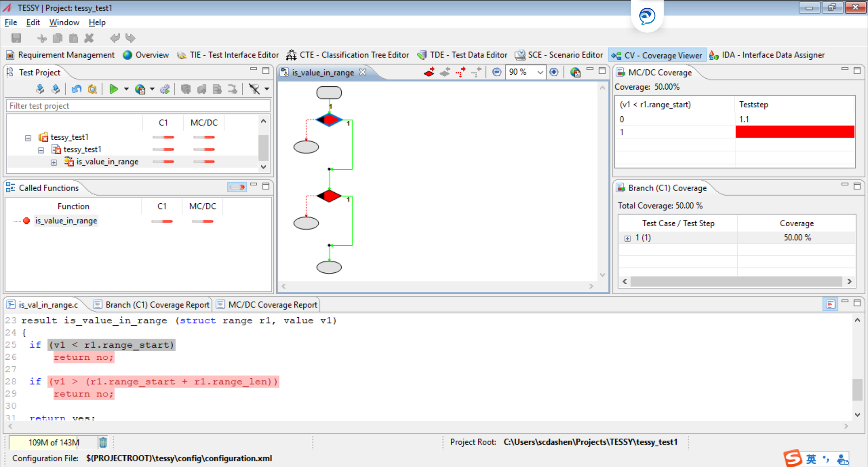Expand the is_value_in_range tree node

point(54,162)
